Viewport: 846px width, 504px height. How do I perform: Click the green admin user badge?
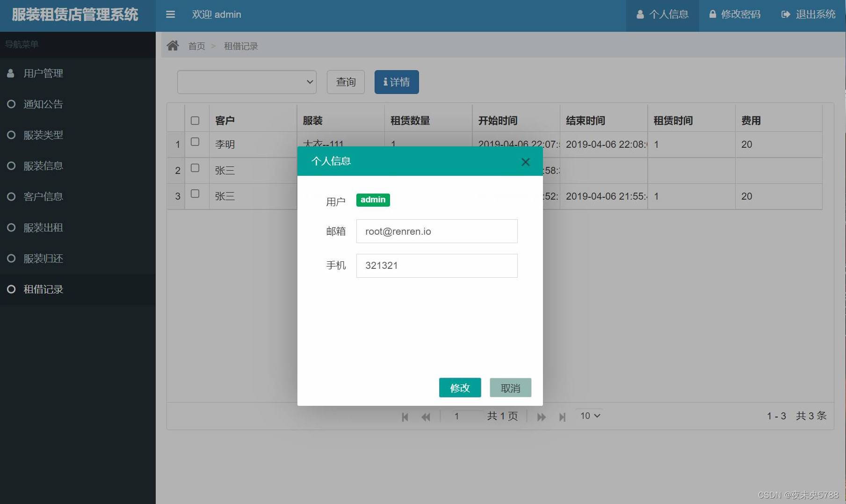(373, 200)
